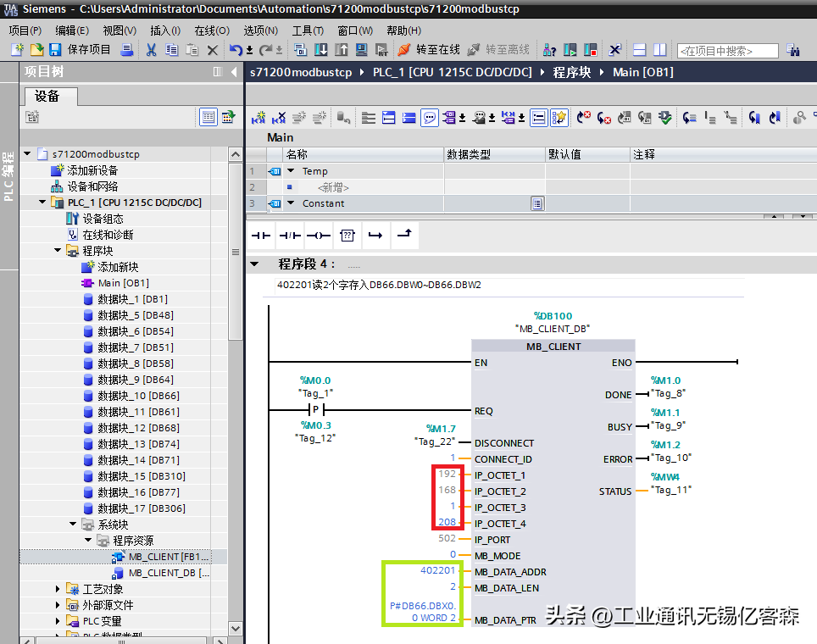Screen dimensions: 817x644
Task: Click the go online button
Action: click(429, 50)
